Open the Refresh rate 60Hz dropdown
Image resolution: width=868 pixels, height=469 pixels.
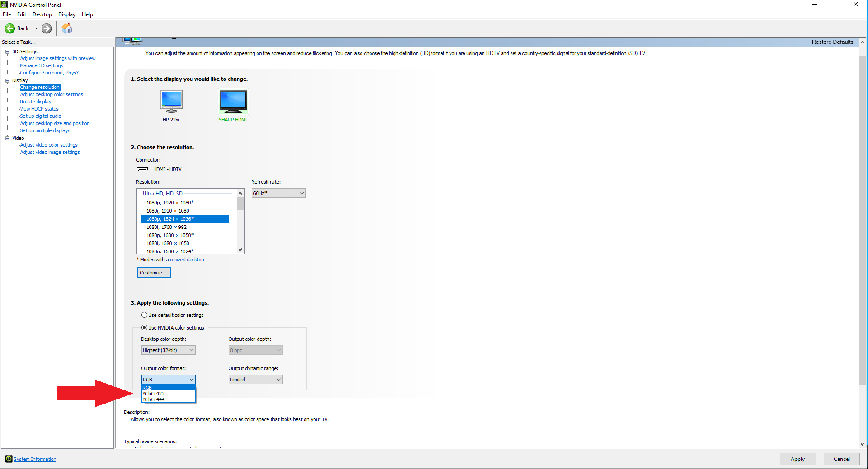(278, 193)
